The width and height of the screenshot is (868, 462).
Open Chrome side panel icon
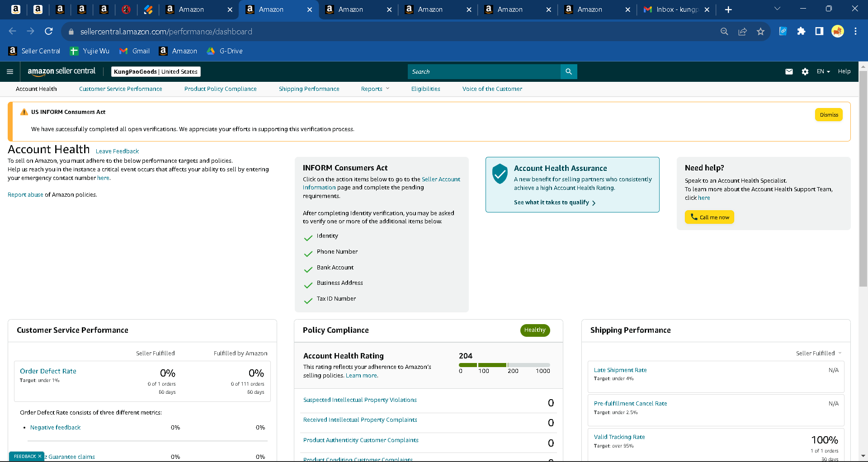(819, 31)
